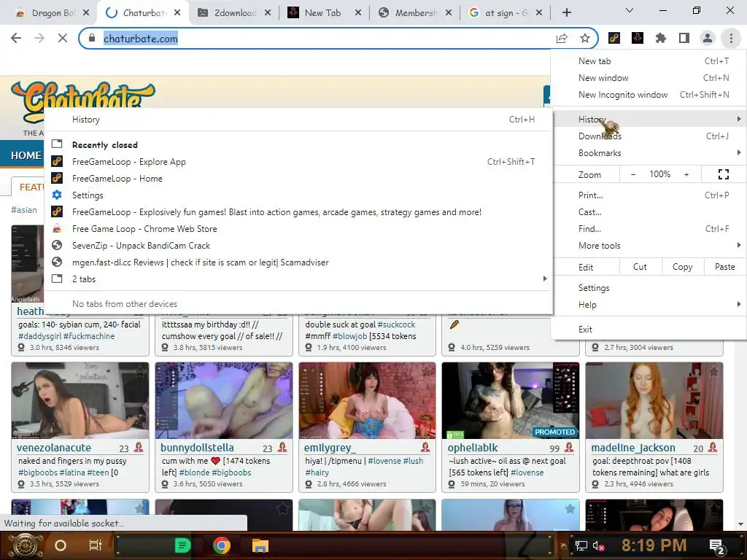747x560 pixels.
Task: Choose Print... in the Chrome menu
Action: 649,195
